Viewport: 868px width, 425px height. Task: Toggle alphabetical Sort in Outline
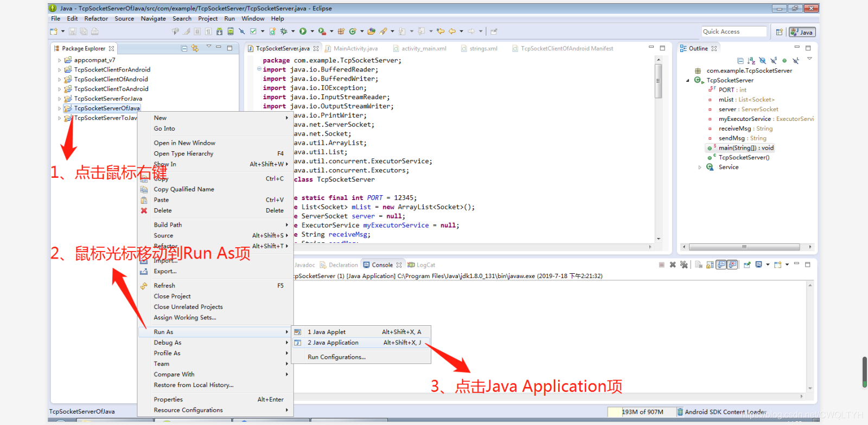751,61
